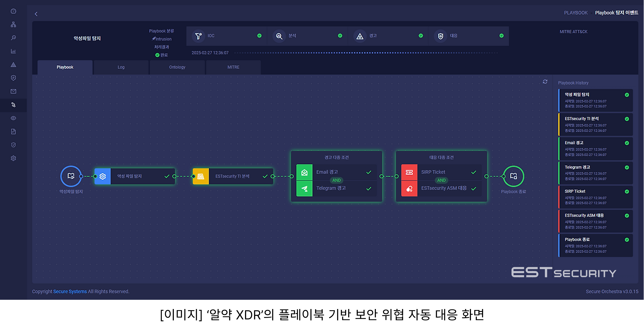Open the eye monitoring sidebar icon
This screenshot has height=334, width=644.
(14, 118)
